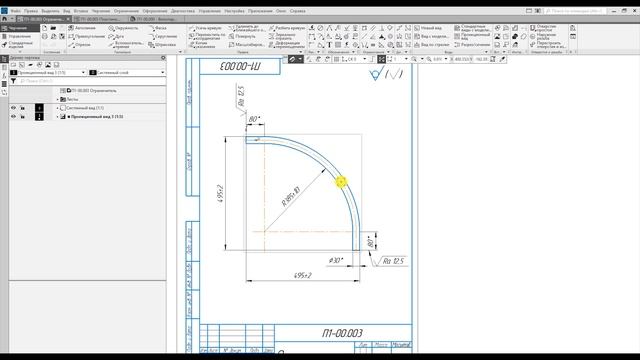Toggle lock icon of Системный вид row
The width and height of the screenshot is (640, 360).
click(x=23, y=108)
